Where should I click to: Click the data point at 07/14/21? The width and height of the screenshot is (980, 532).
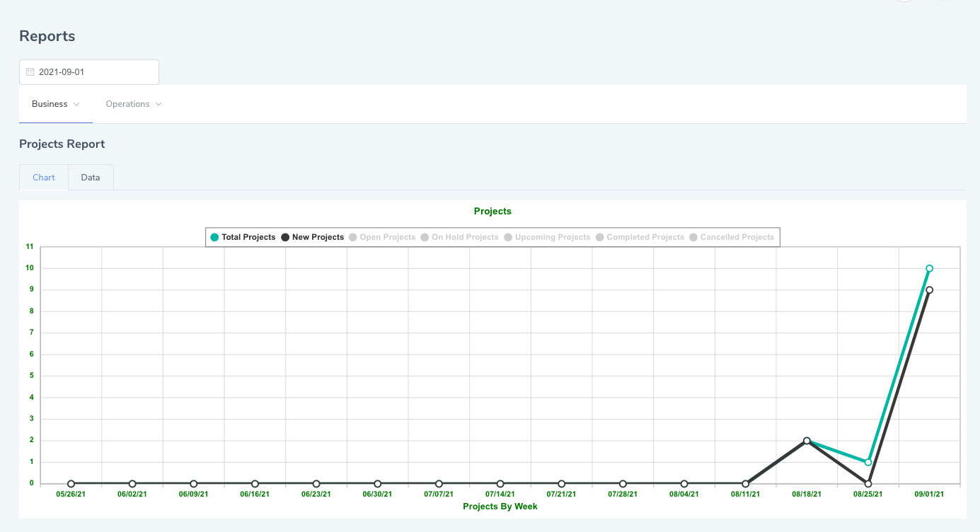click(x=500, y=484)
